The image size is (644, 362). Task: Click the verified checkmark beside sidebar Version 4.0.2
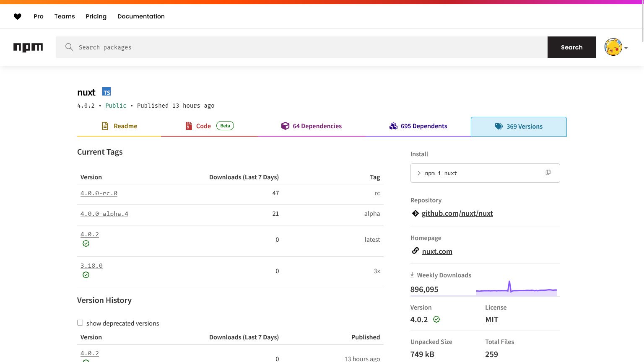pyautogui.click(x=436, y=319)
